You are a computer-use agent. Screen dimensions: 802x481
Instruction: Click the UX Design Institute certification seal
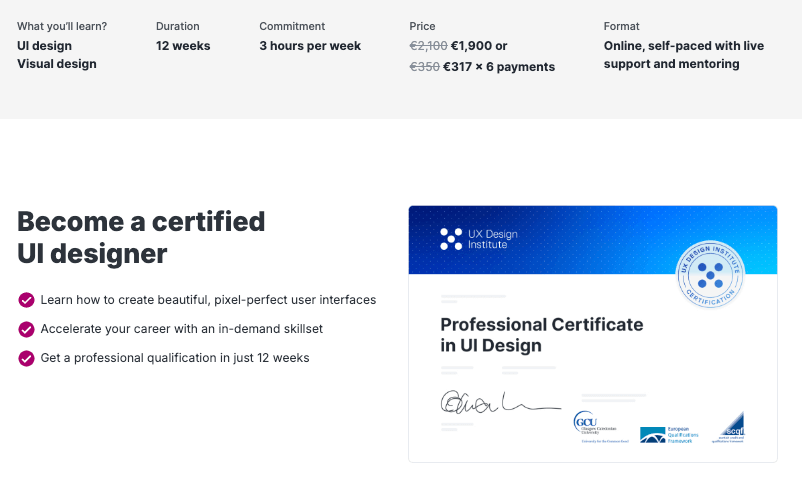(710, 275)
